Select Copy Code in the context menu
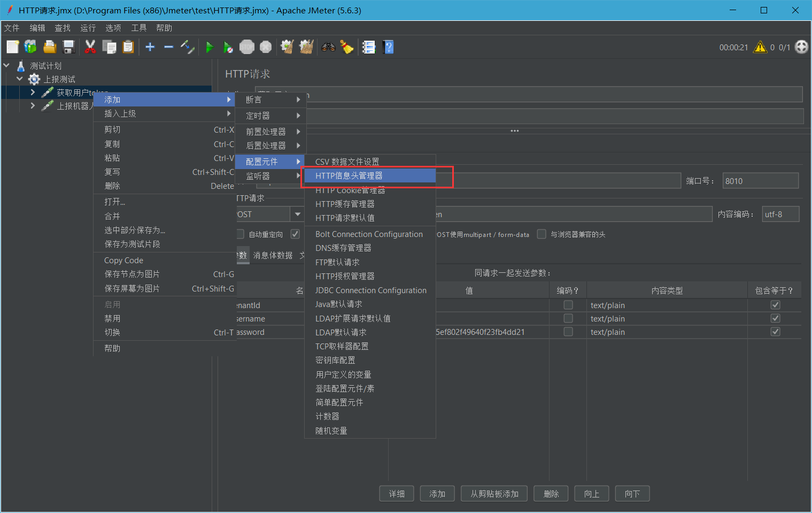Viewport: 812px width, 513px height. pyautogui.click(x=165, y=261)
